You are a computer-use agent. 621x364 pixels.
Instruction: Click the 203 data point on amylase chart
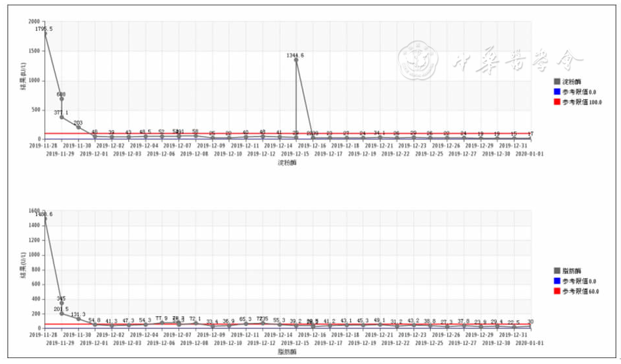78,127
